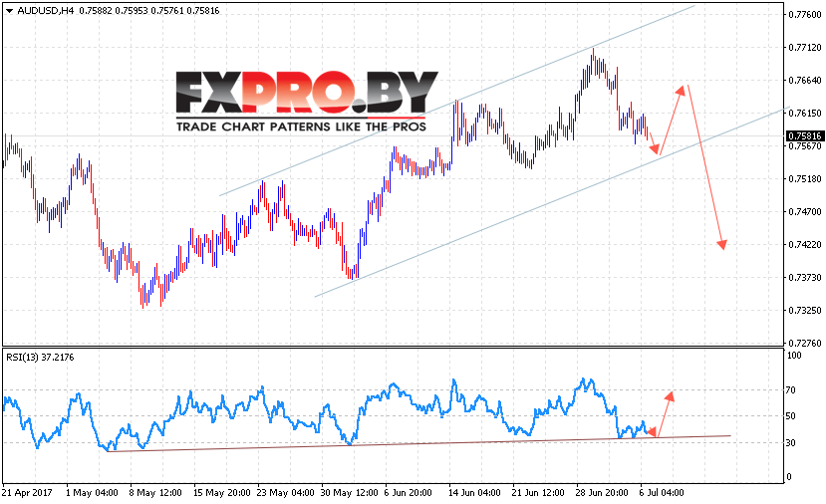Click price scale value 0.75180
The image size is (826, 504).
coord(805,179)
